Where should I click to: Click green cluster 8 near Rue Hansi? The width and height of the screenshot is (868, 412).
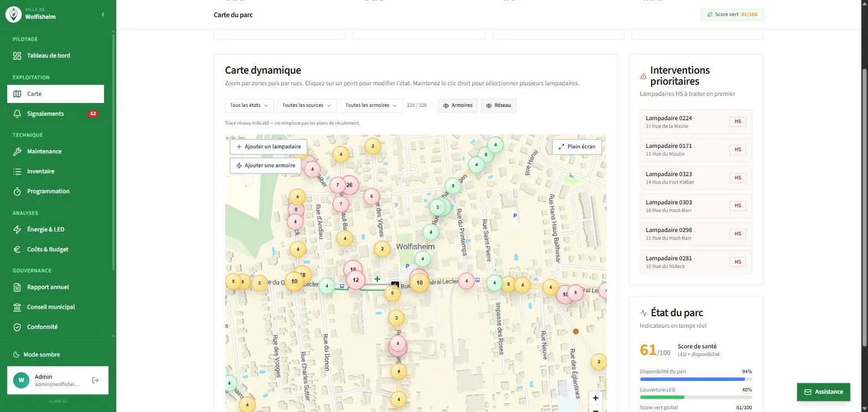(x=485, y=154)
